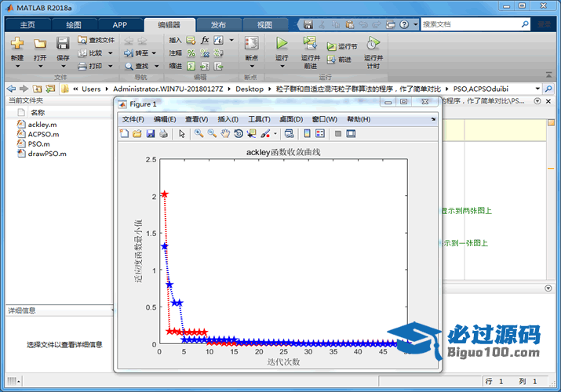561x392 pixels.
Task: Click the 运行节 (Run Section) button
Action: point(342,46)
